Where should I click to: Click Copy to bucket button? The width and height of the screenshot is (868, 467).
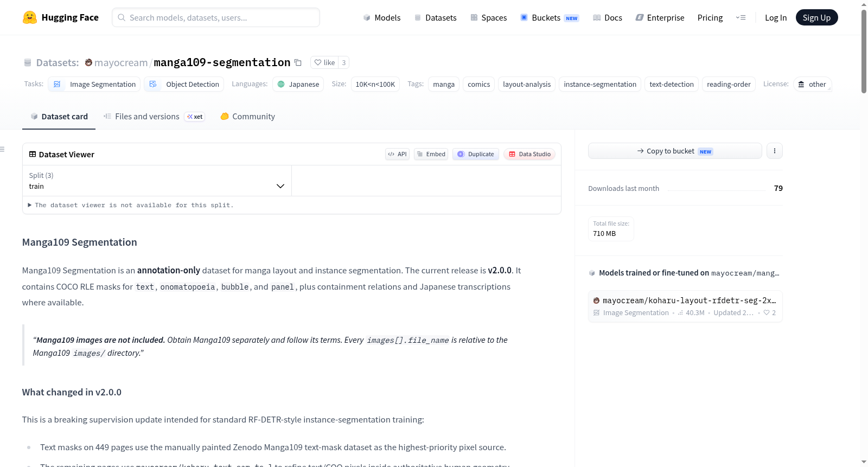675,151
